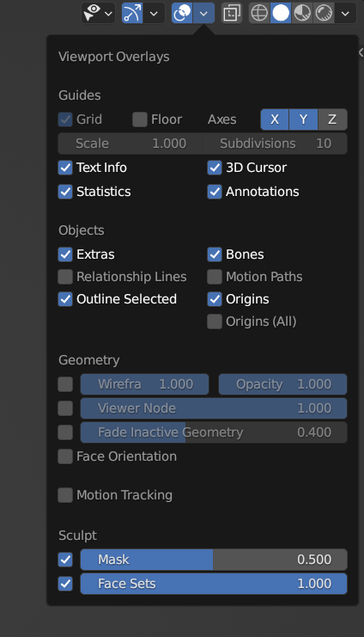The height and width of the screenshot is (637, 364).
Task: Switch to Solid shading icon
Action: 281,13
